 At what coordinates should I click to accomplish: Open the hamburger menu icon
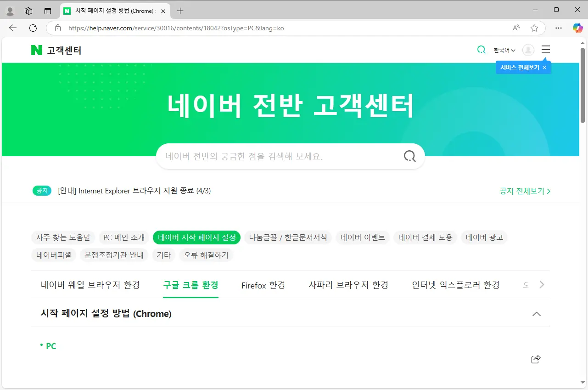click(x=545, y=50)
